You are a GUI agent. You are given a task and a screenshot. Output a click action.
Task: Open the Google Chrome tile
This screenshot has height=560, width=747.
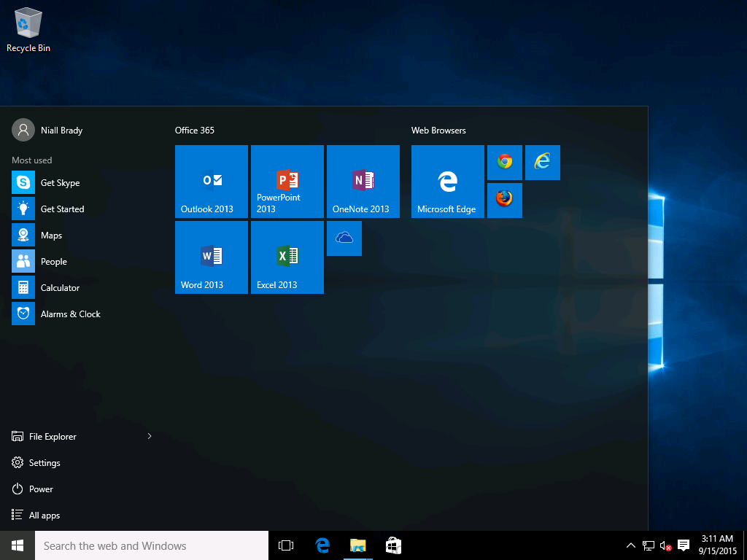pyautogui.click(x=505, y=163)
